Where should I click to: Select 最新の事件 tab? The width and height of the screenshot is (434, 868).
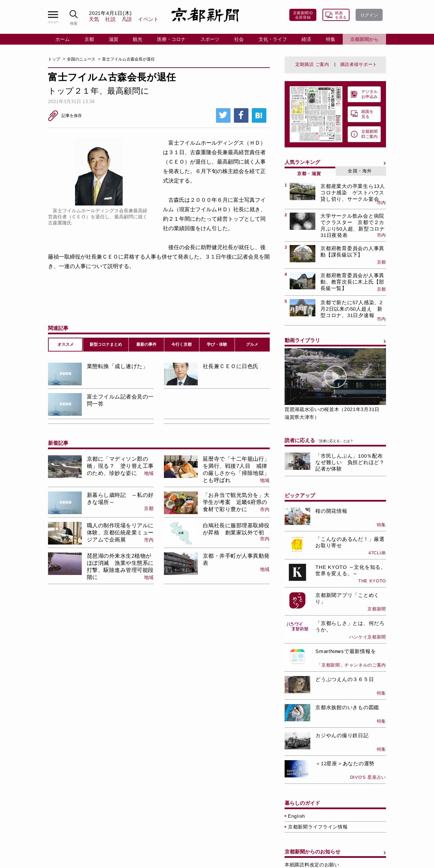pyautogui.click(x=146, y=344)
